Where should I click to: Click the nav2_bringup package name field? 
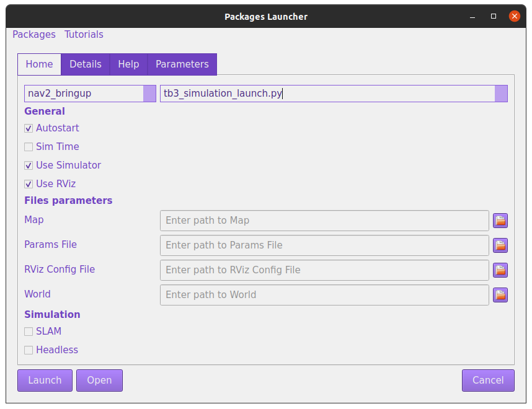(x=84, y=94)
